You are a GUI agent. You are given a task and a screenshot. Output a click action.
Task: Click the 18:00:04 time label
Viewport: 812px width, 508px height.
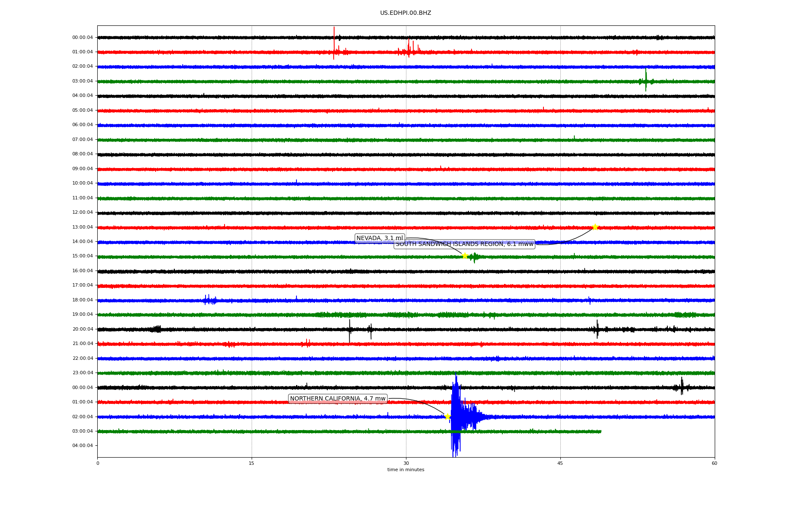[x=82, y=300]
